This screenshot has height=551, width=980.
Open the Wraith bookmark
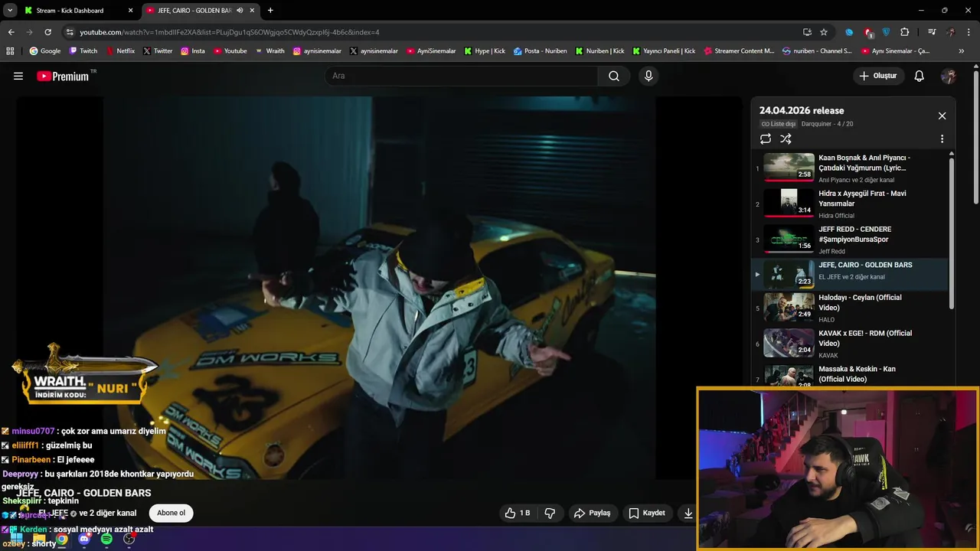point(270,51)
